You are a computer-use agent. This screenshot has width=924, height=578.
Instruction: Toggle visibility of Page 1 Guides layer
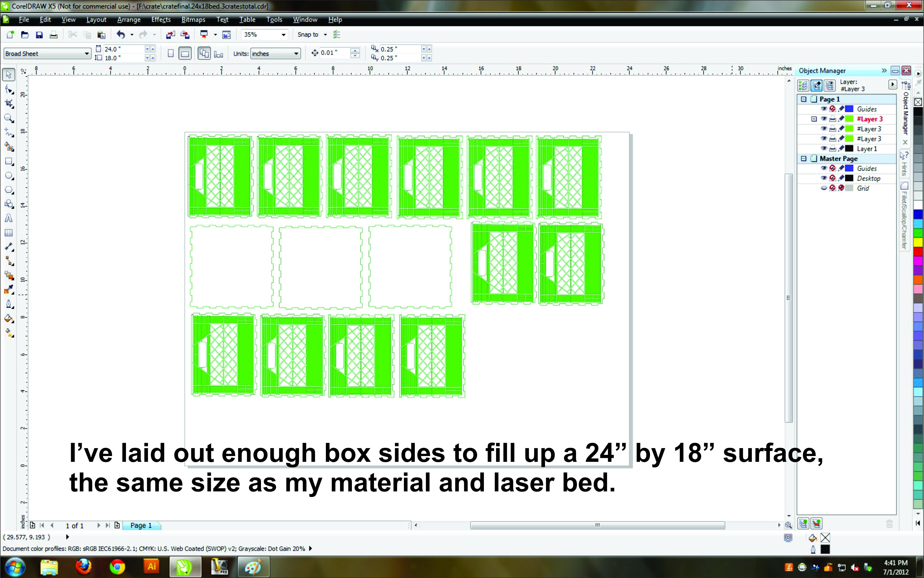coord(824,109)
